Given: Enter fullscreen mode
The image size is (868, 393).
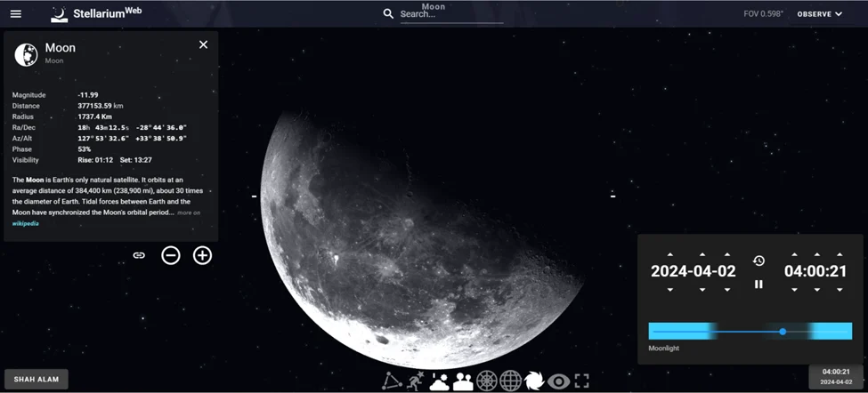Looking at the screenshot, I should click(581, 381).
